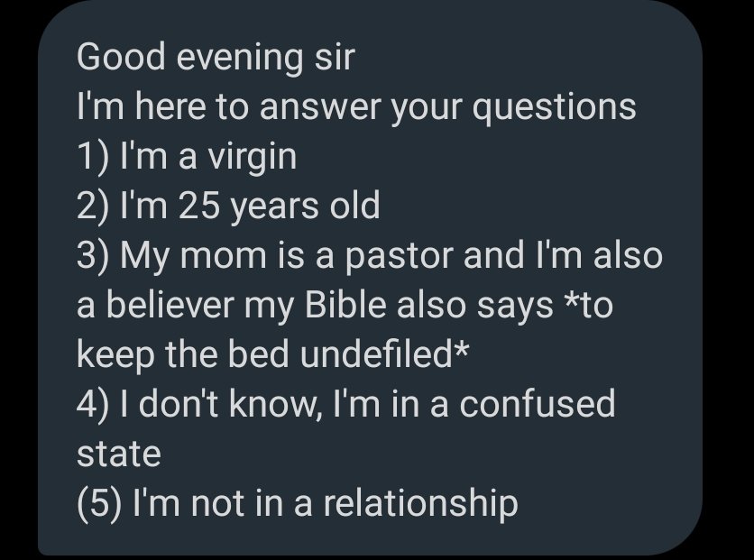The height and width of the screenshot is (560, 754).
Task: Click the "1)" list number
Action: 92,159
